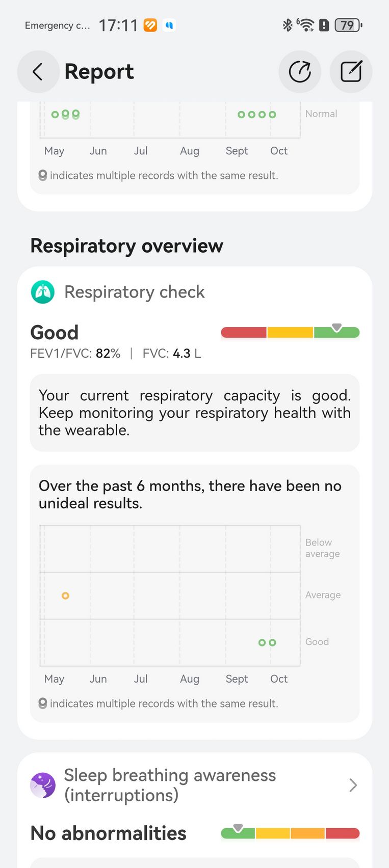The image size is (389, 868).
Task: Tap the edit report icon
Action: (351, 72)
